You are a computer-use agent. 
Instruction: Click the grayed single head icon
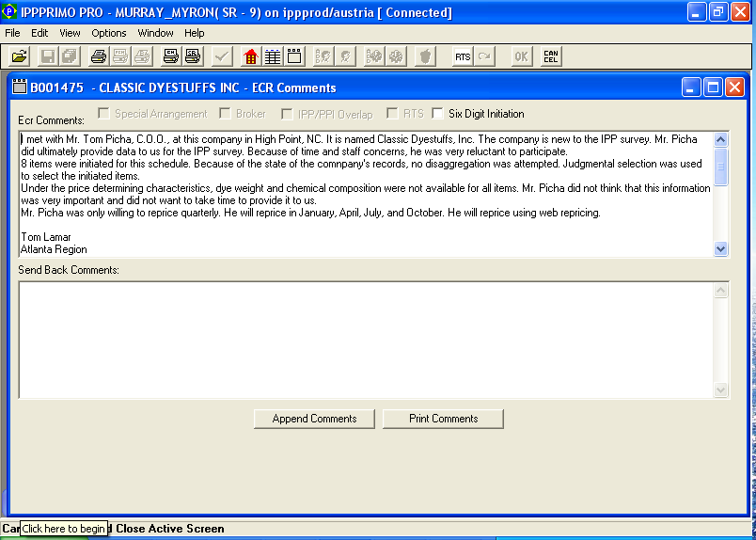click(x=345, y=56)
